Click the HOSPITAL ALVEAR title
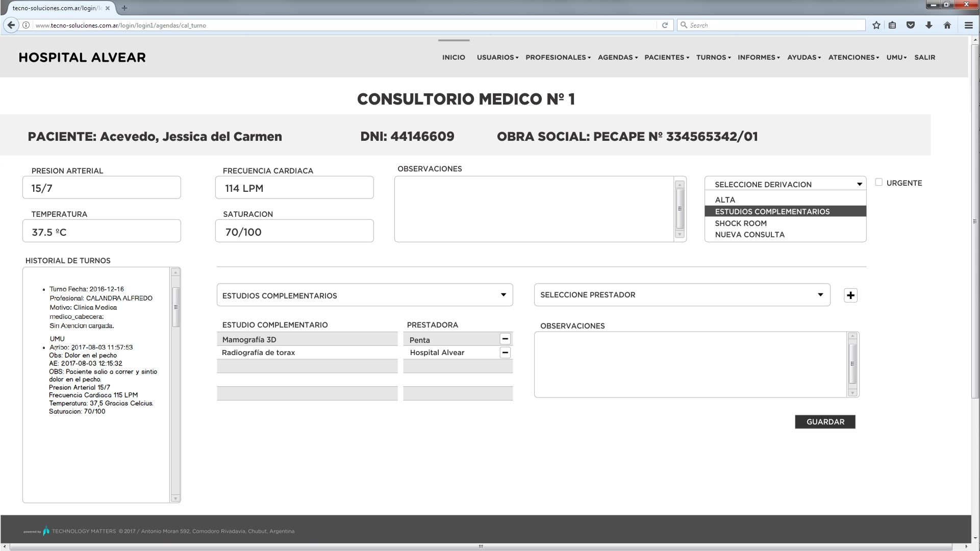This screenshot has width=980, height=551. [82, 58]
